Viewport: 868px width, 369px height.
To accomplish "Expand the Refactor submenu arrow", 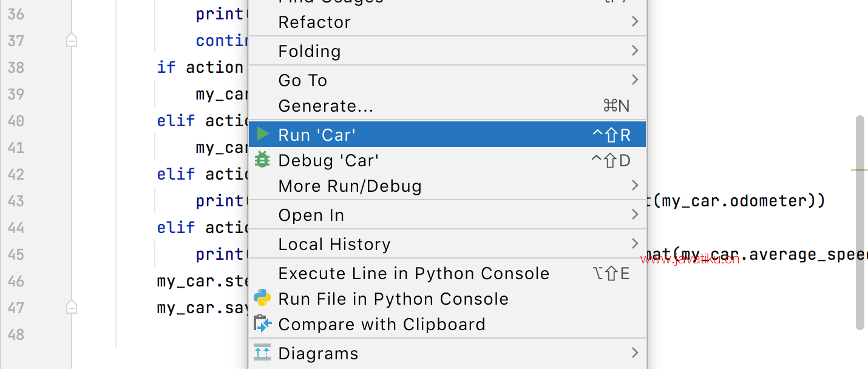I will pyautogui.click(x=634, y=22).
